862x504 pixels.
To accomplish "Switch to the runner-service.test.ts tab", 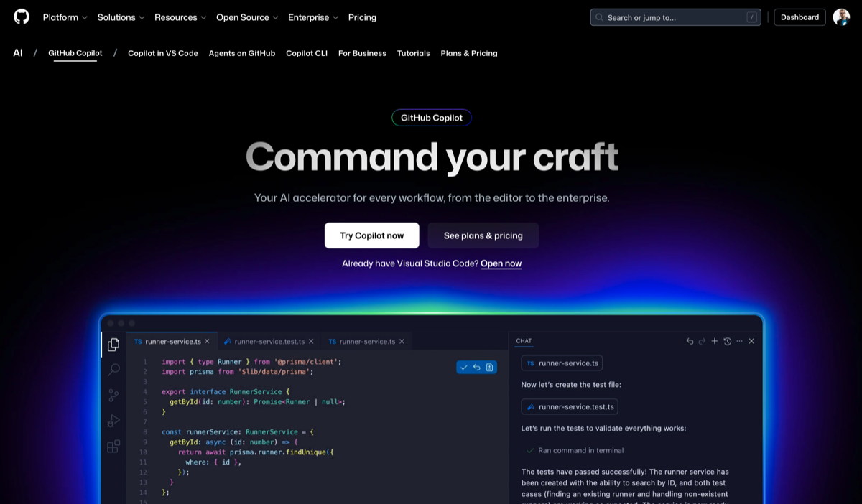I will pyautogui.click(x=269, y=341).
